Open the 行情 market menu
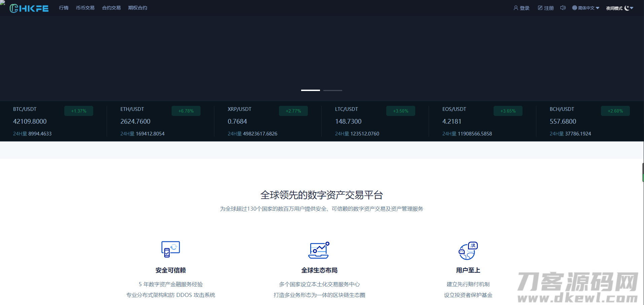This screenshot has width=644, height=305. click(64, 8)
